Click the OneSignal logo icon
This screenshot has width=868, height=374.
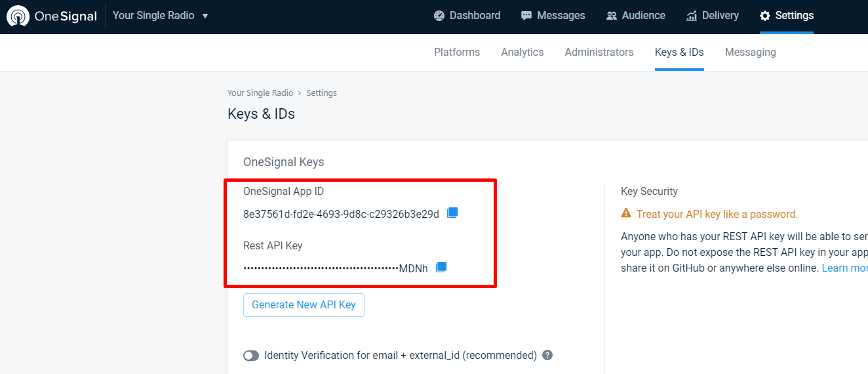pos(18,16)
